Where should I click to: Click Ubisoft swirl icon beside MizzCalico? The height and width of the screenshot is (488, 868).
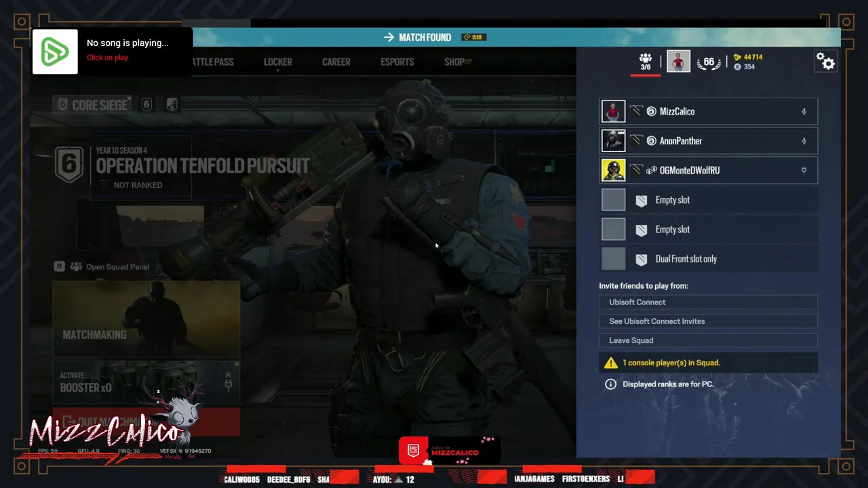pos(651,111)
